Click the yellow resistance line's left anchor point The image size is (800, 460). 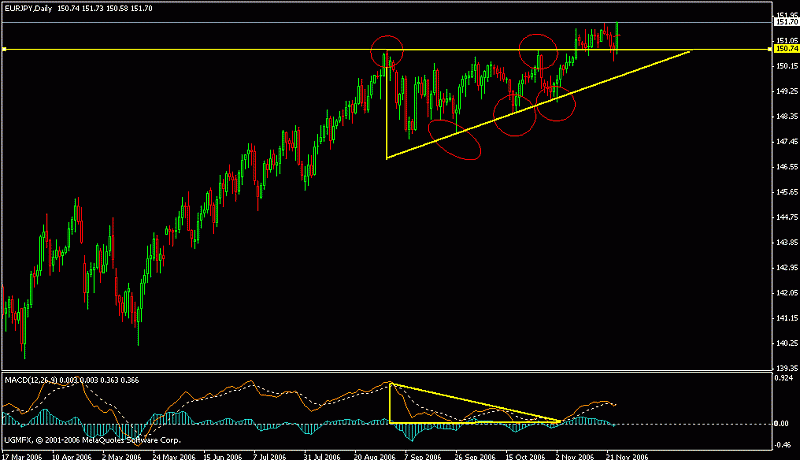tap(4, 49)
